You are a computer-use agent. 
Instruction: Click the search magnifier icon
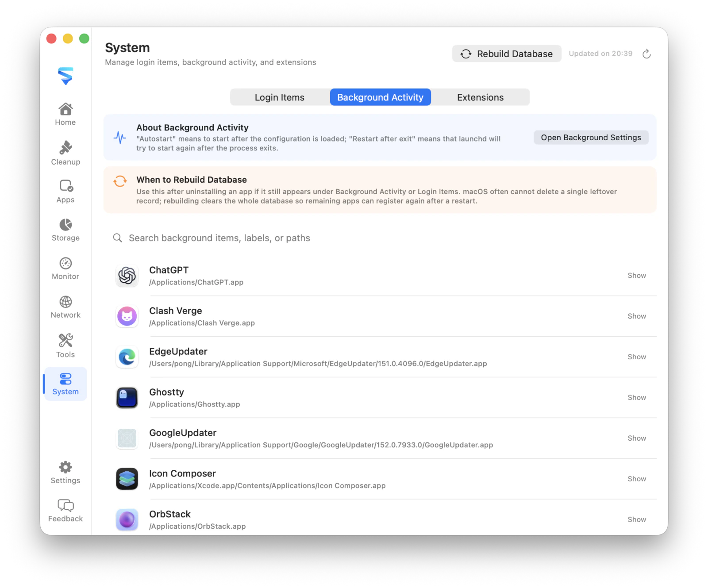117,238
